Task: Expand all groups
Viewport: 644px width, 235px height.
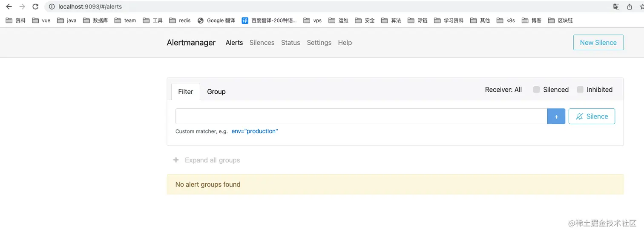Action: [x=207, y=160]
